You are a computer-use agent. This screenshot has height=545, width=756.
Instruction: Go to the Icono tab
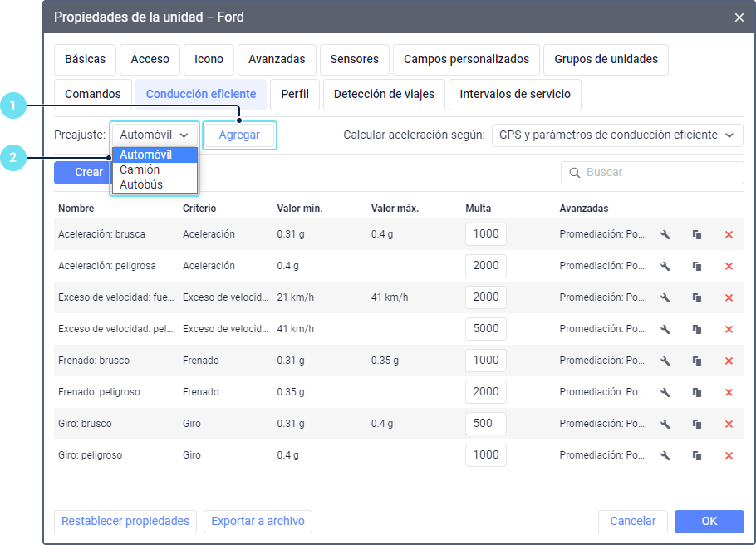click(209, 59)
